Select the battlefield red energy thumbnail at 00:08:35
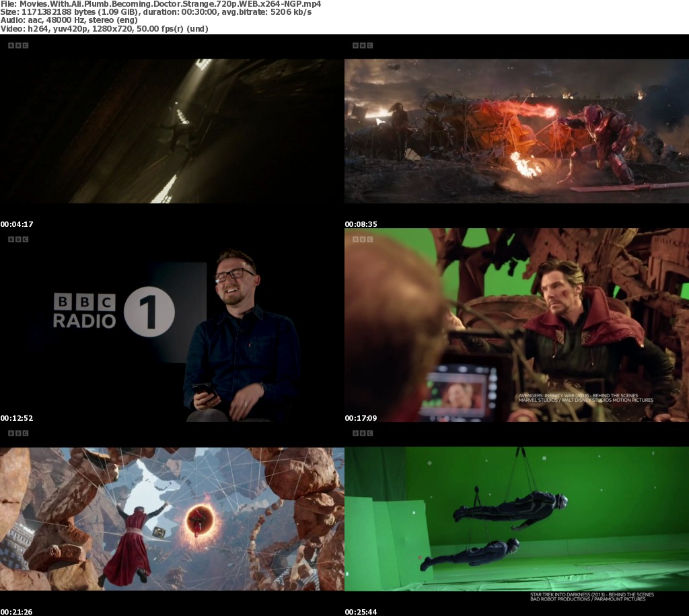The width and height of the screenshot is (689, 616). pos(516,131)
